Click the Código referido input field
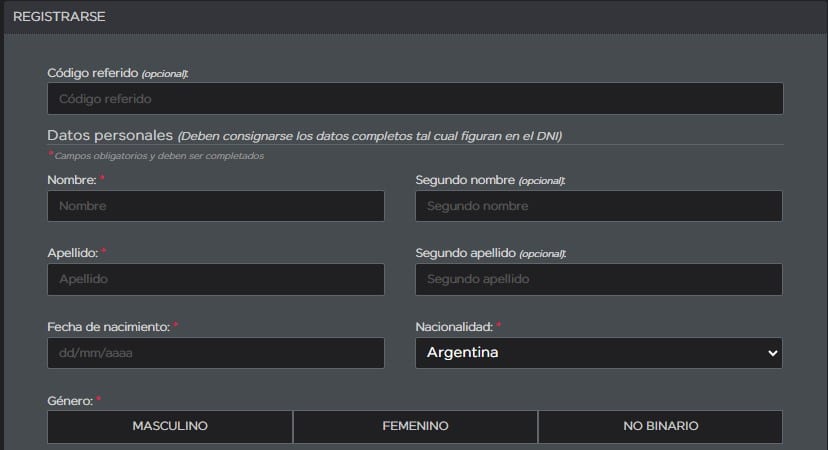The image size is (828, 450). point(414,99)
